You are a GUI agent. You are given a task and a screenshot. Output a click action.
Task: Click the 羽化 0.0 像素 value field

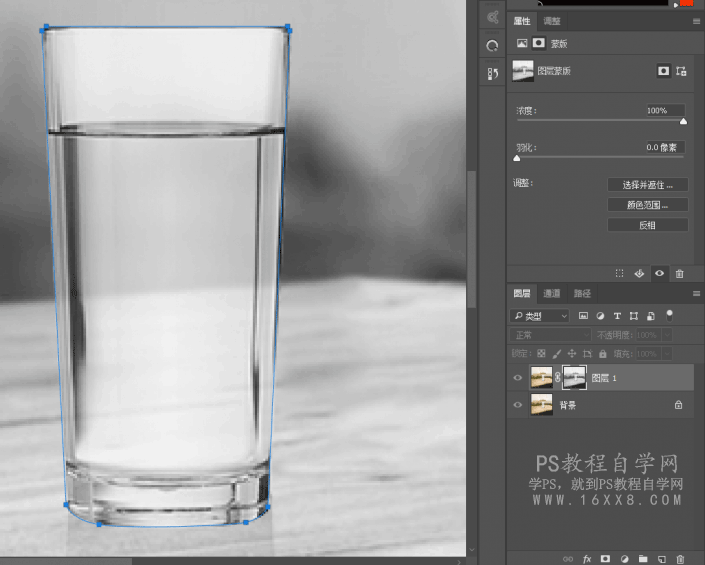coord(665,147)
